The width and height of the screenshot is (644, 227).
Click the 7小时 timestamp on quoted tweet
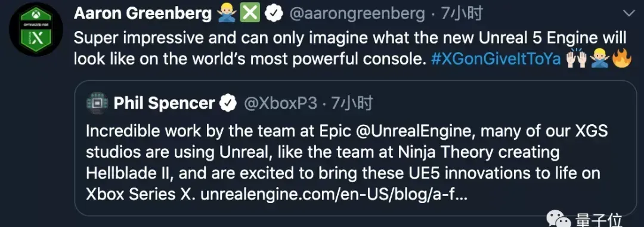pos(352,103)
